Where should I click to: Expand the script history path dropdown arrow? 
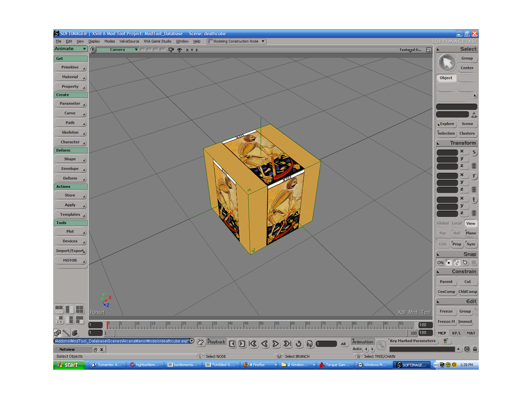point(192,341)
